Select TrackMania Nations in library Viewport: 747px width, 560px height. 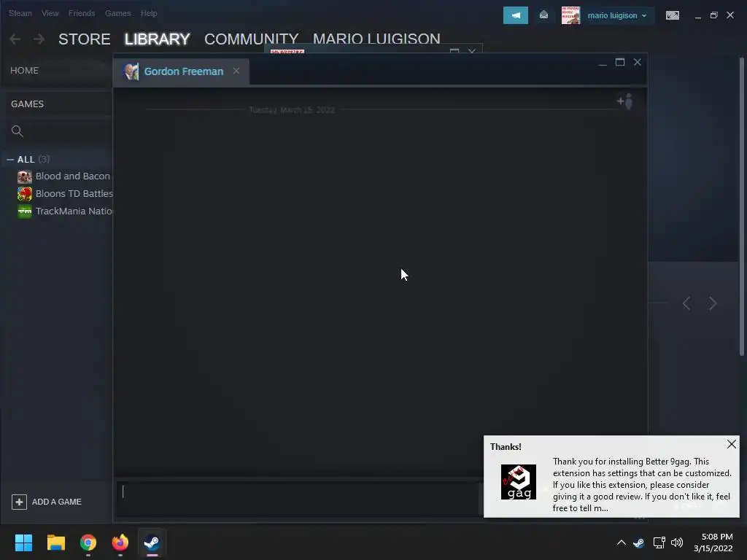pyautogui.click(x=74, y=211)
